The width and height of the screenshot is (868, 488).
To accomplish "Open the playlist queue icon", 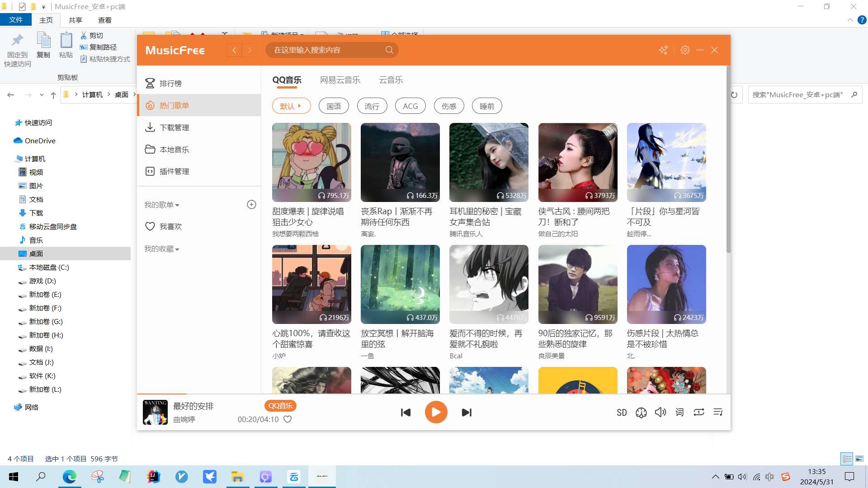I will [x=718, y=412].
